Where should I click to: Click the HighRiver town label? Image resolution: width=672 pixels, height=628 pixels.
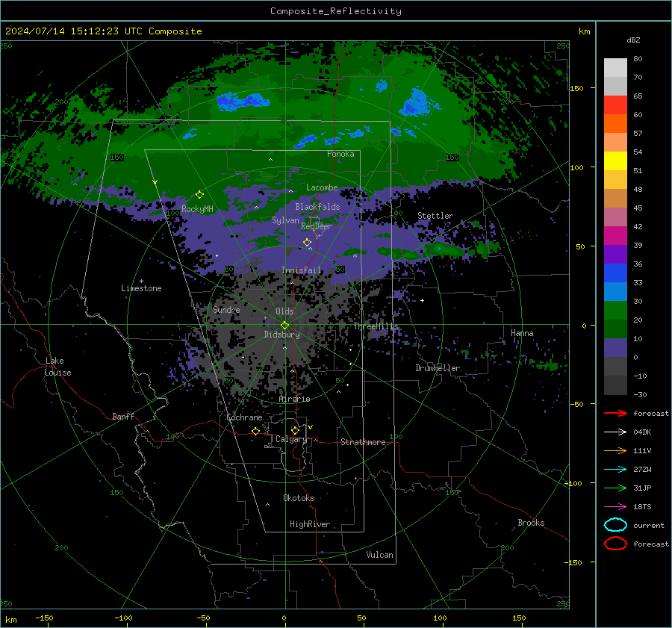click(310, 524)
